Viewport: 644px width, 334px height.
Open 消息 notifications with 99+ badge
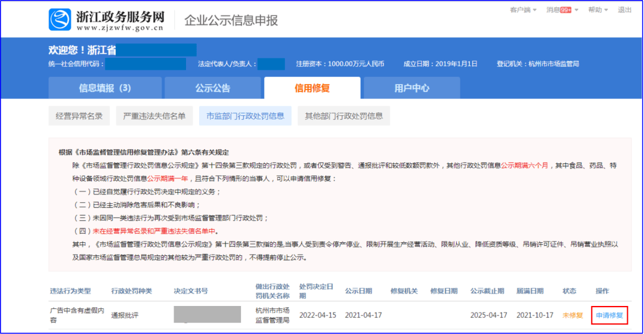pyautogui.click(x=559, y=10)
